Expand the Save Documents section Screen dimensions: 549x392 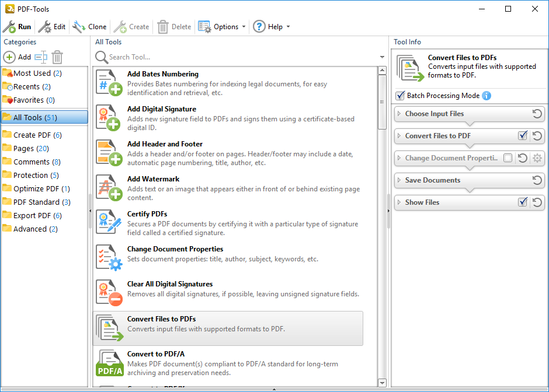tap(399, 180)
